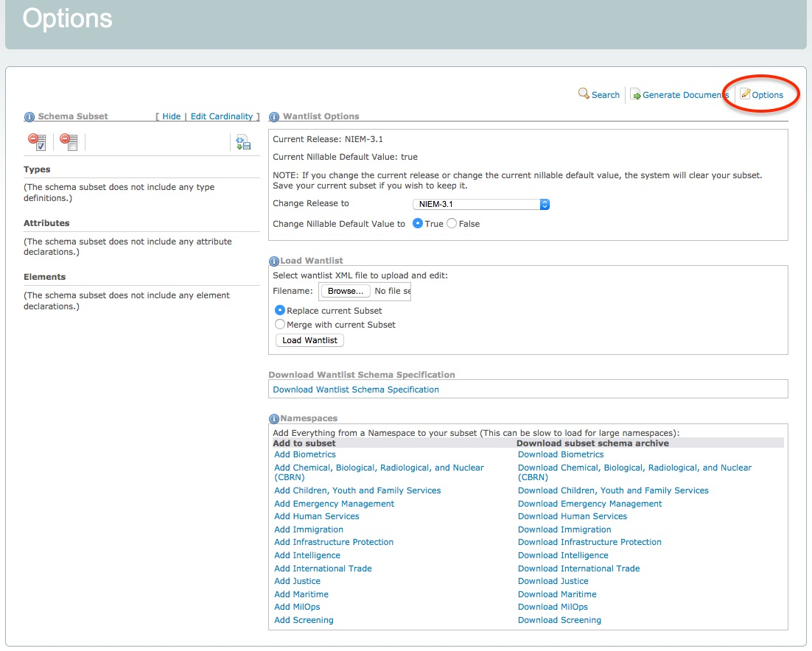Click the remove selected items icon

(37, 142)
